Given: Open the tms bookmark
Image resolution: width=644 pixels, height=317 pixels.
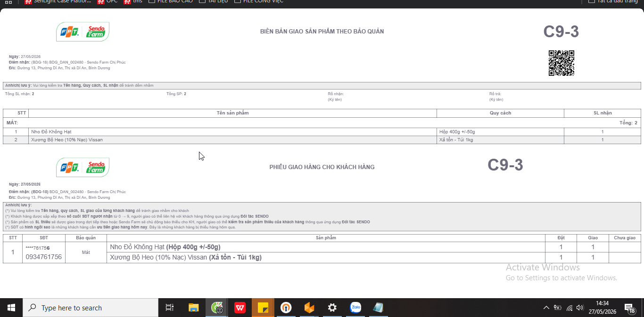Looking at the screenshot, I should pyautogui.click(x=133, y=1).
